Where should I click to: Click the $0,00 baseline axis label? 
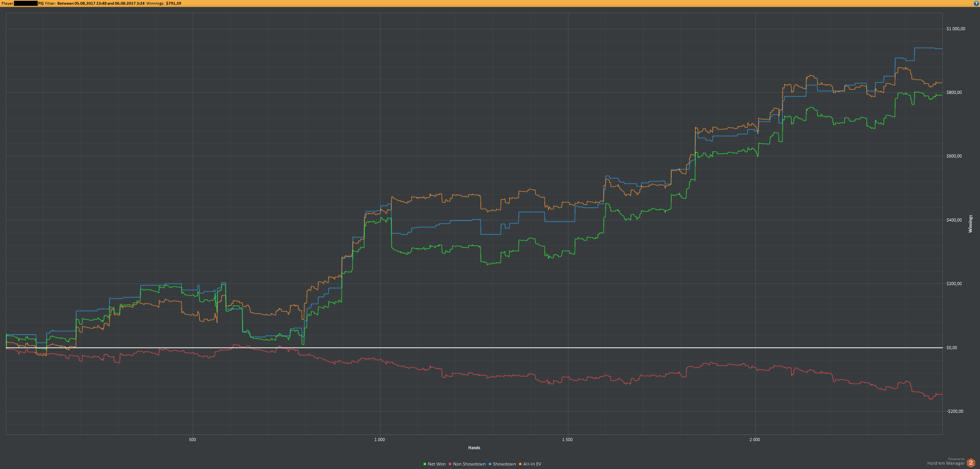click(x=952, y=348)
